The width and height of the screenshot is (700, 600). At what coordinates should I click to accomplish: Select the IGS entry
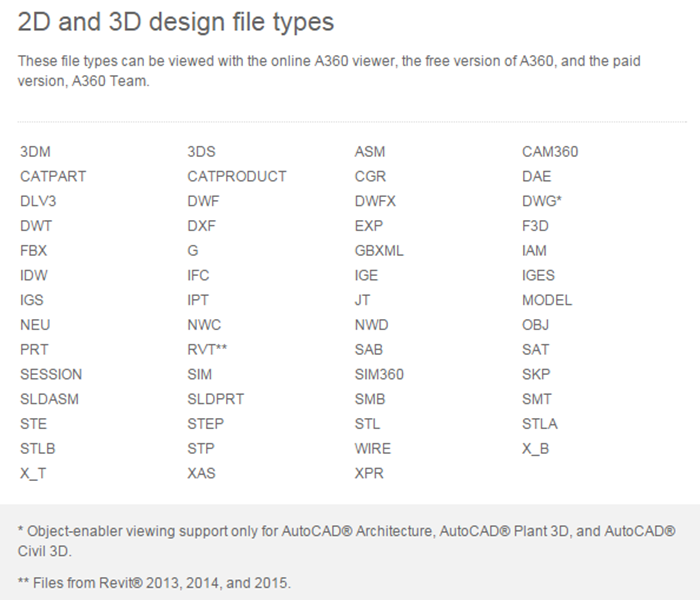32,300
